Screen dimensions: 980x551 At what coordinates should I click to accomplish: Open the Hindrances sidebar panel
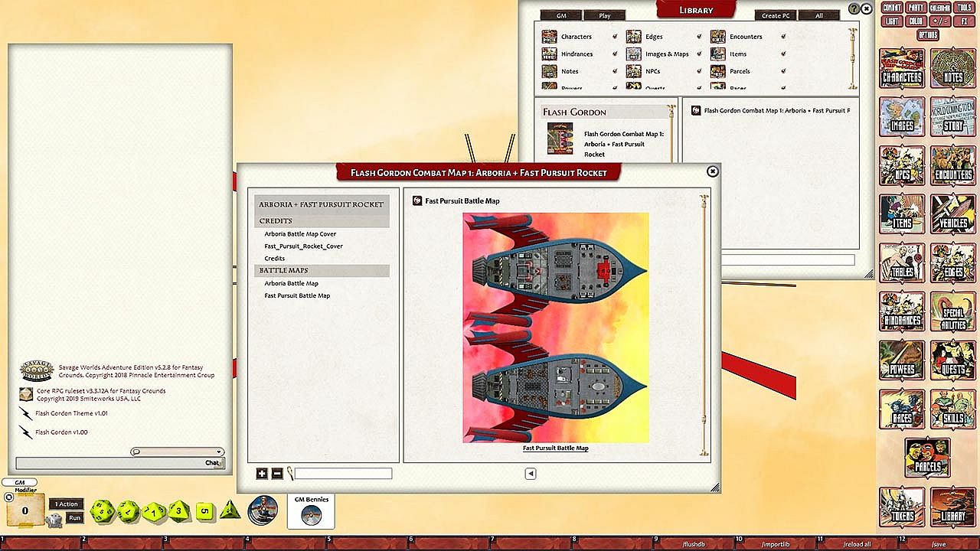902,312
